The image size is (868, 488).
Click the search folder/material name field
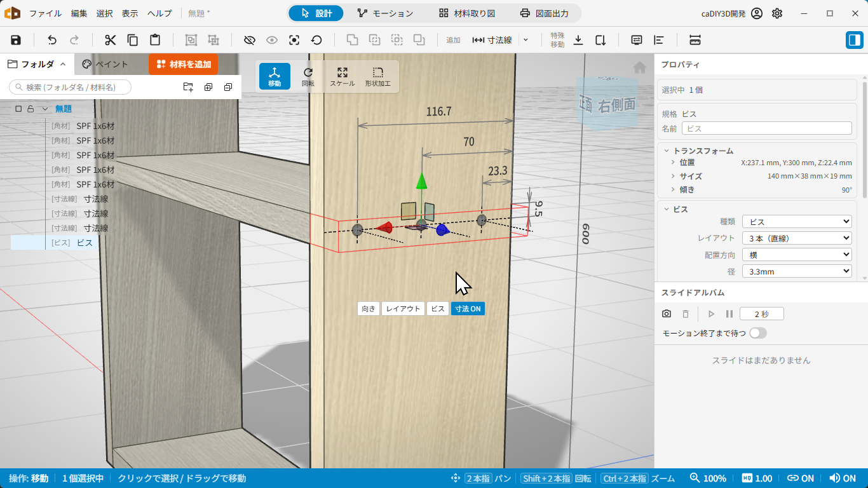[71, 87]
